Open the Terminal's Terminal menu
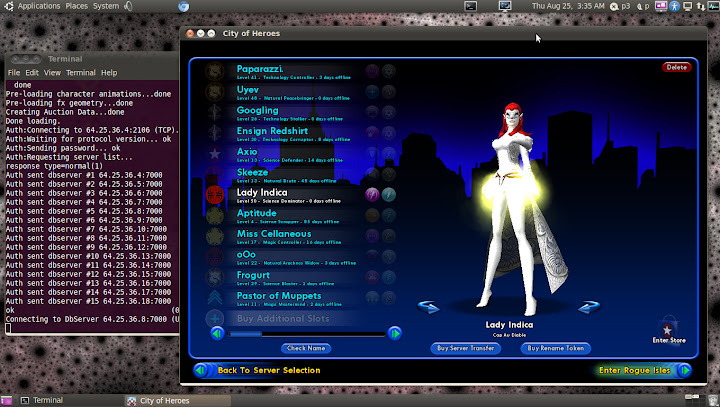Viewport: 720px width, 407px height. (81, 73)
